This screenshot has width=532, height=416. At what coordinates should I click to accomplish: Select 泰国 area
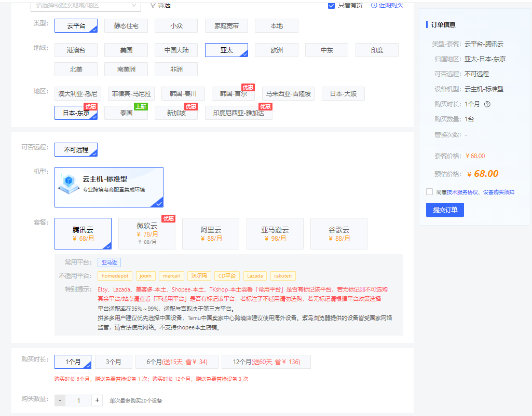tap(126, 113)
